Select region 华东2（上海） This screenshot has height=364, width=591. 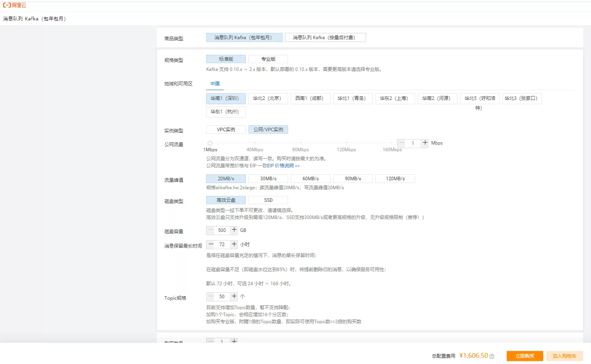click(395, 98)
